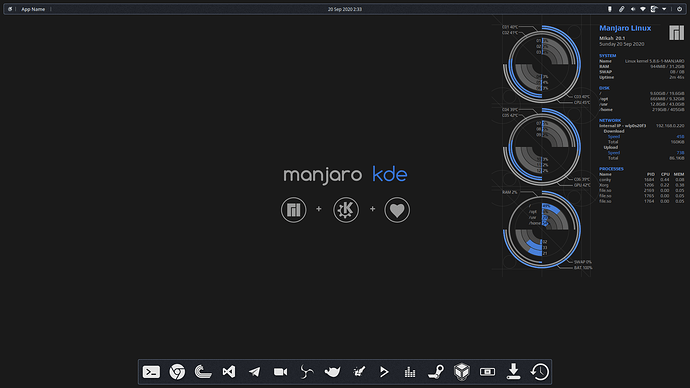This screenshot has height=388, width=690.
Task: Launch the backup history clock in dock
Action: click(x=540, y=372)
